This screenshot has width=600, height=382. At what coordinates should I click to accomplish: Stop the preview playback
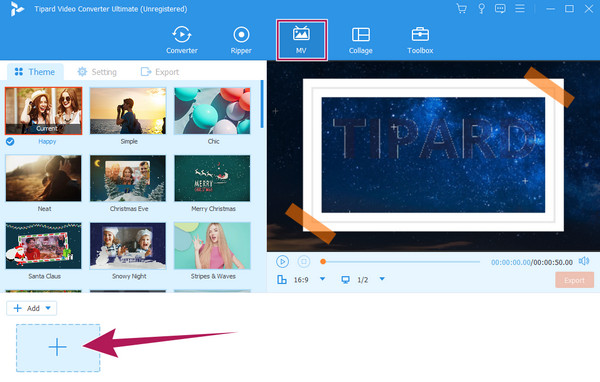pyautogui.click(x=304, y=261)
